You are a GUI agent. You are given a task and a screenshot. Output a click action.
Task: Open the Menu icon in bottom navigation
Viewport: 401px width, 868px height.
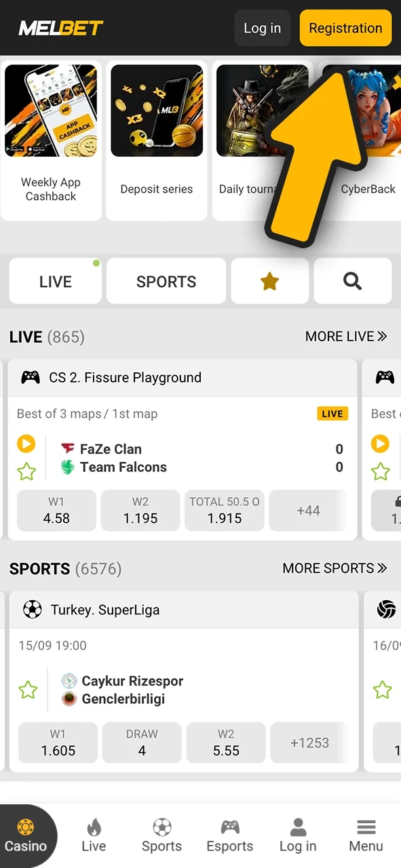coord(366,834)
